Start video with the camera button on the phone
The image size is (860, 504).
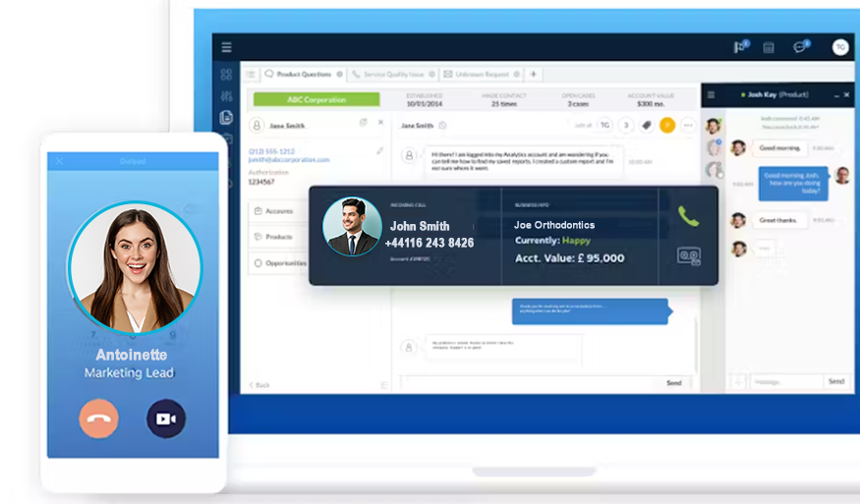(166, 419)
